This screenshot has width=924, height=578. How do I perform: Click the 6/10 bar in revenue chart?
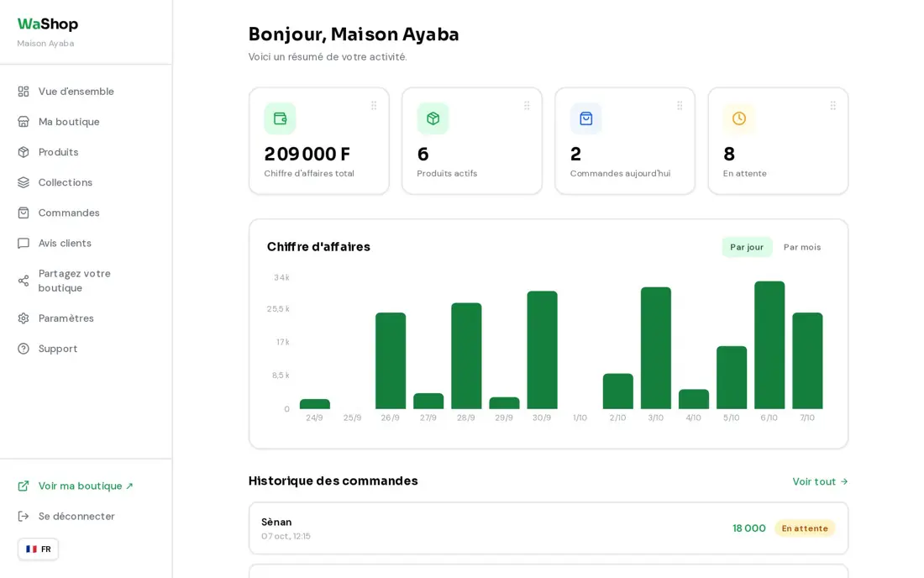coord(769,345)
